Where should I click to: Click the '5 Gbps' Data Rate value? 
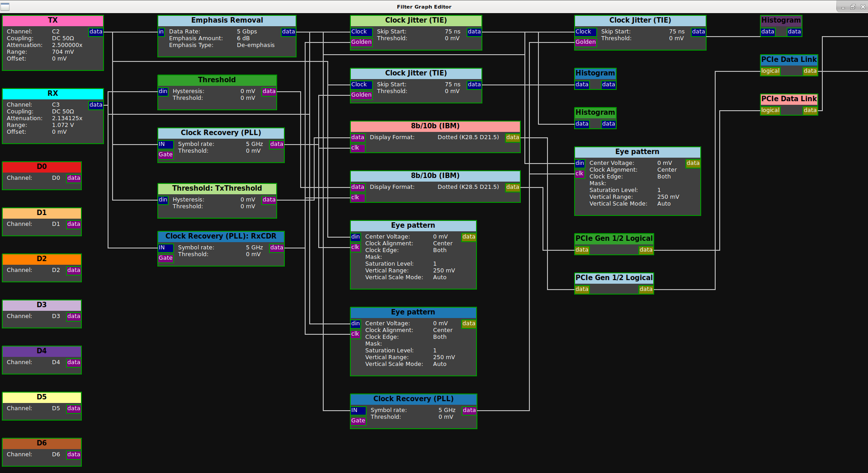[x=247, y=32]
